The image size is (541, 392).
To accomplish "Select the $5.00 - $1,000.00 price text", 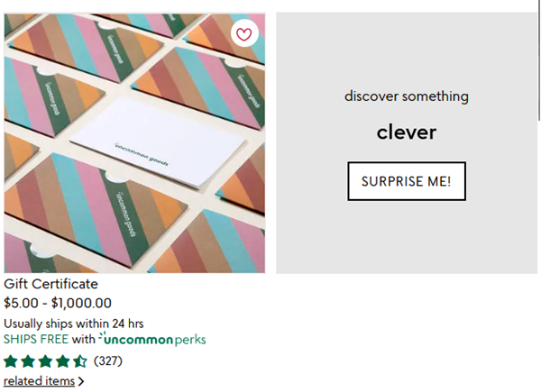I will point(58,304).
